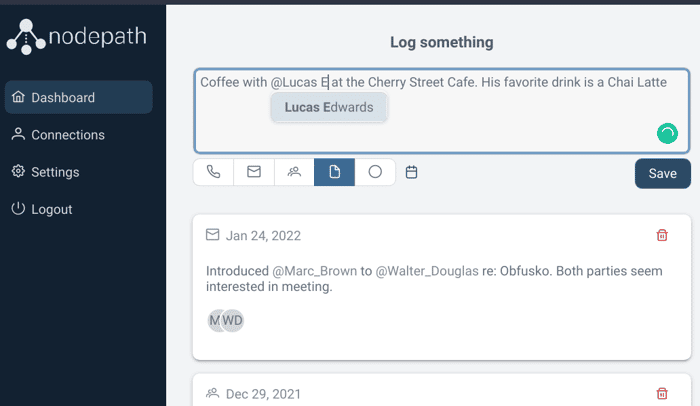Select the note document log type
The height and width of the screenshot is (406, 700).
[334, 172]
